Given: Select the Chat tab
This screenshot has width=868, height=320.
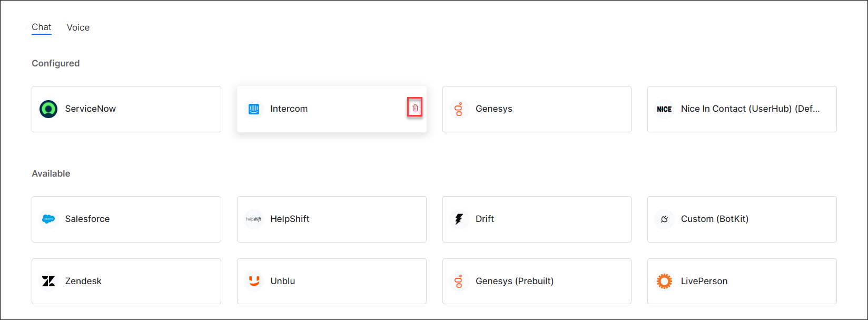Looking at the screenshot, I should coord(42,27).
